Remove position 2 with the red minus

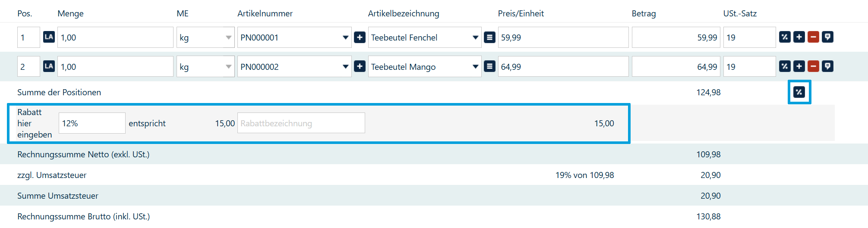point(813,66)
